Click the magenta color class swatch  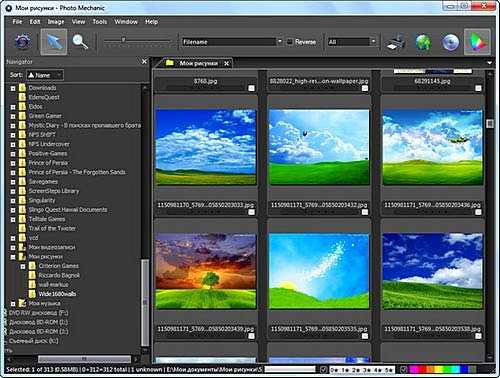[x=415, y=369]
